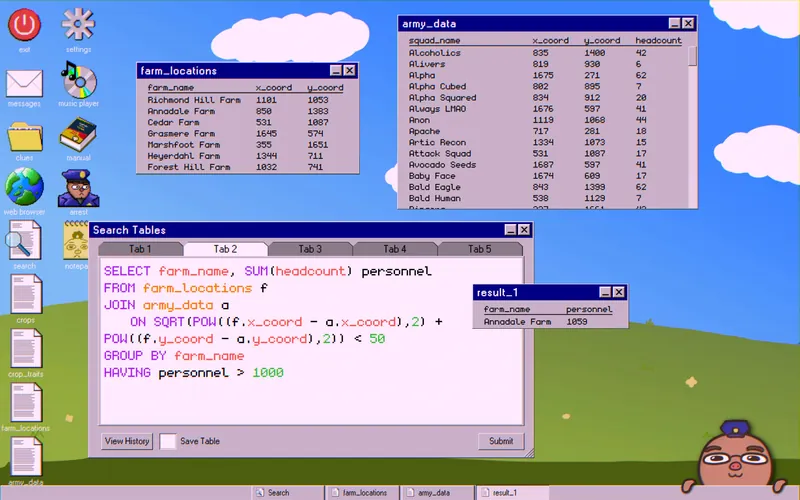Click Avocado Seeds row in army_data
This screenshot has width=800, height=500.
tap(545, 165)
